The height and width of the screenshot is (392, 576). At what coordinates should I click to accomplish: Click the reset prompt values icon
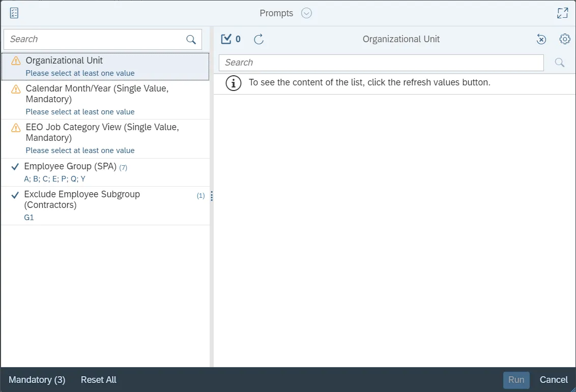point(541,39)
